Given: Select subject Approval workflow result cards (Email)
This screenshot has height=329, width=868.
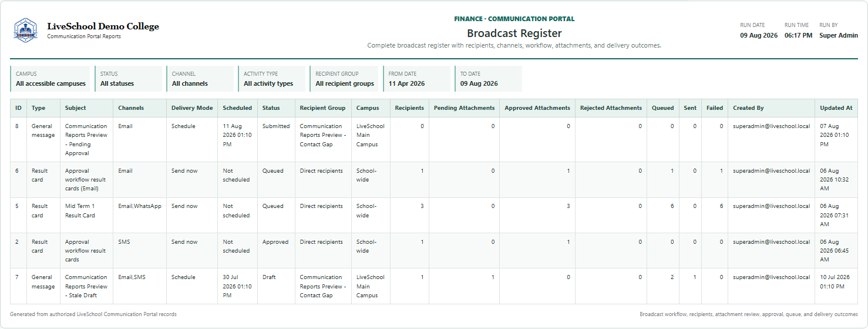Looking at the screenshot, I should pyautogui.click(x=86, y=180).
